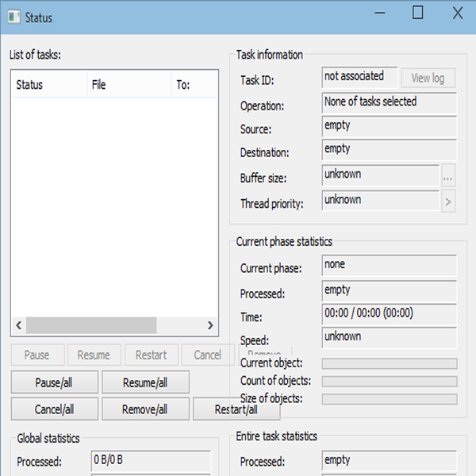Click the Count of objects progress bar

(390, 382)
